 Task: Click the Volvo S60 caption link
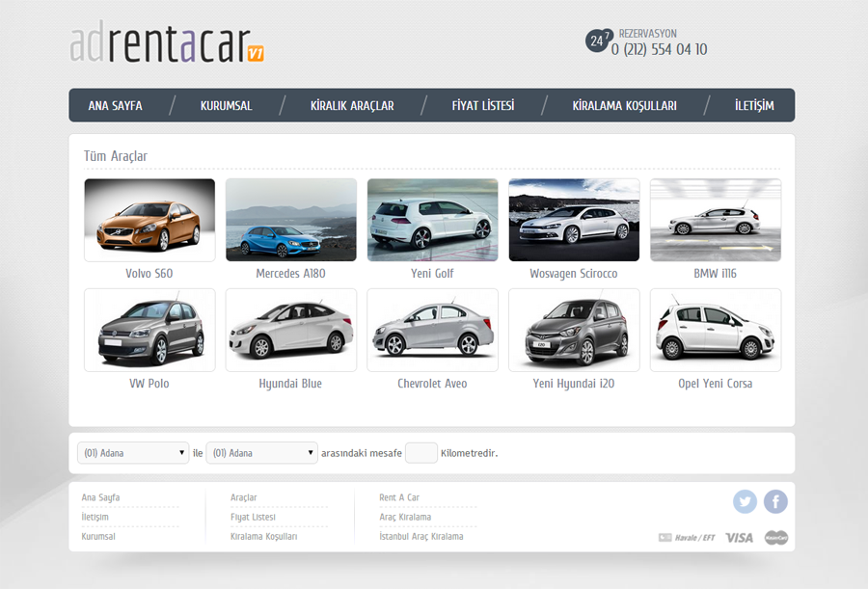149,274
